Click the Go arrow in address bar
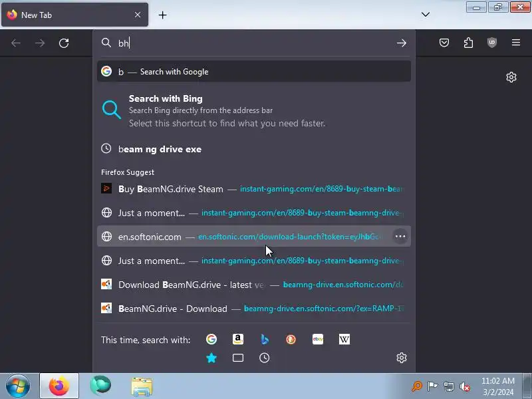The height and width of the screenshot is (399, 532). [x=402, y=43]
